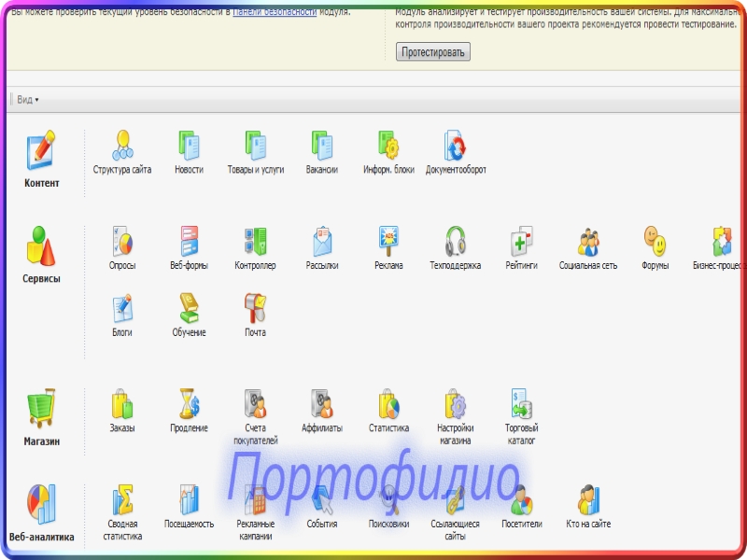Open the События icon

(x=322, y=500)
